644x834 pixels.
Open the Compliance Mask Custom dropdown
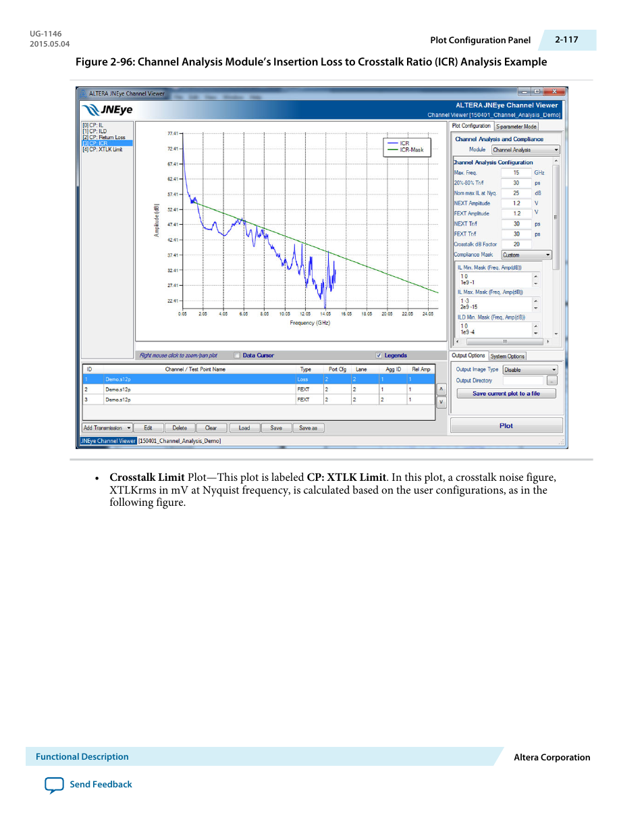point(527,255)
